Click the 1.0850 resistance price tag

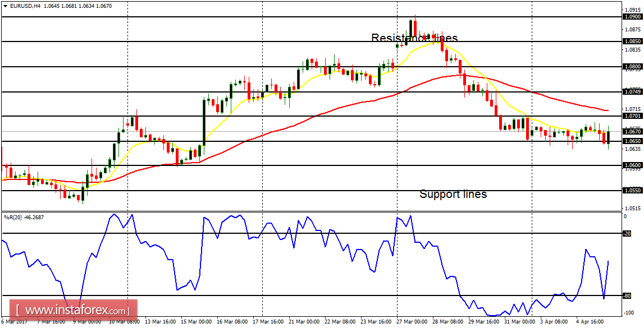[630, 40]
